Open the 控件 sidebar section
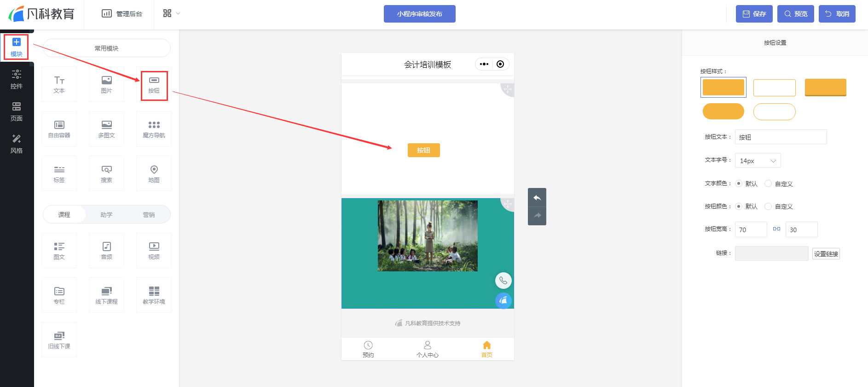The height and width of the screenshot is (387, 868). click(x=17, y=79)
